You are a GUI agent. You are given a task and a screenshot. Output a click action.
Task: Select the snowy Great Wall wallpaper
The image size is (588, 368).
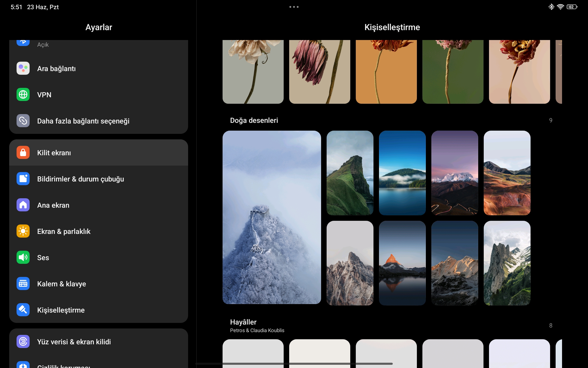click(x=272, y=217)
